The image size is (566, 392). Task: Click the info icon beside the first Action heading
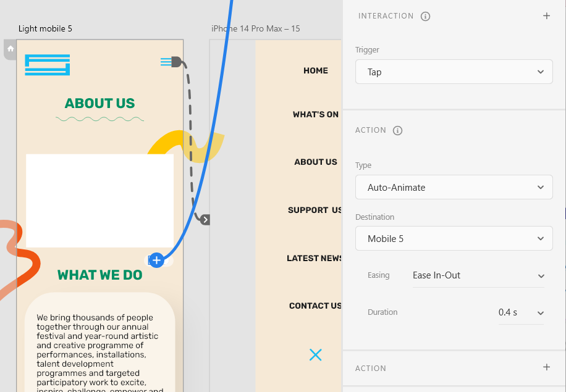398,131
